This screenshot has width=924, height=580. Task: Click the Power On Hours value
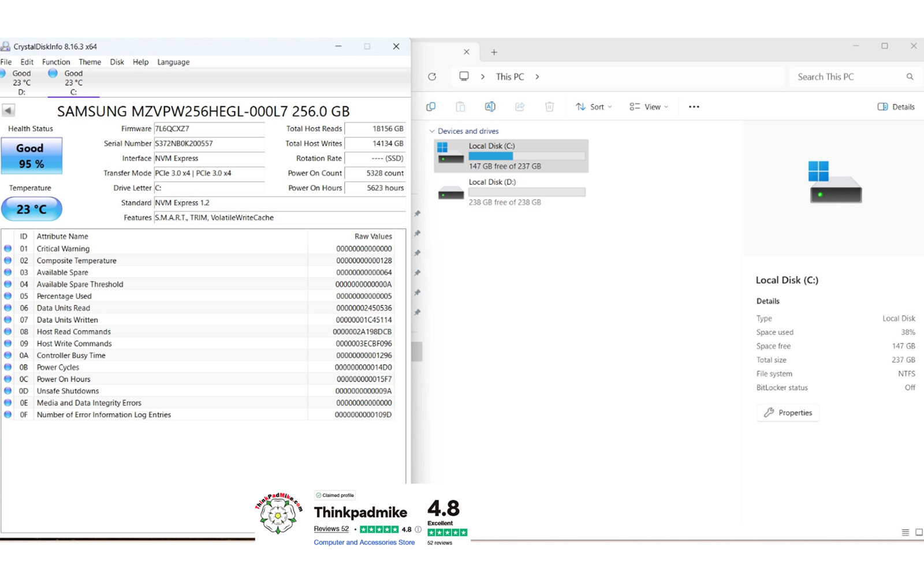375,188
